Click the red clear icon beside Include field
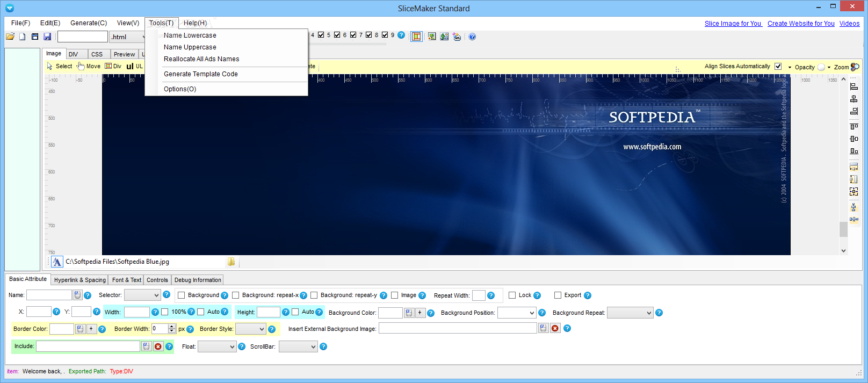Image resolution: width=868 pixels, height=383 pixels. tap(158, 346)
